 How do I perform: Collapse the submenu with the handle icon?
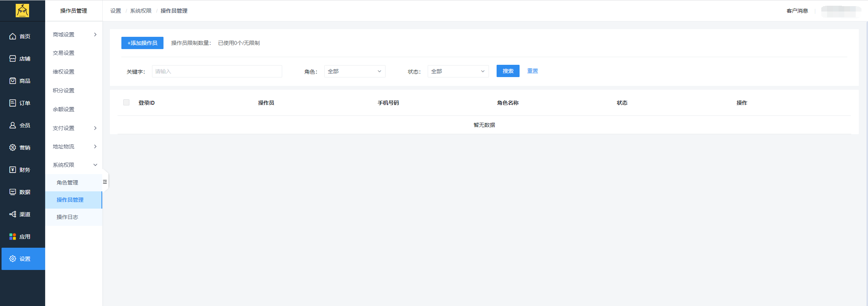105,182
